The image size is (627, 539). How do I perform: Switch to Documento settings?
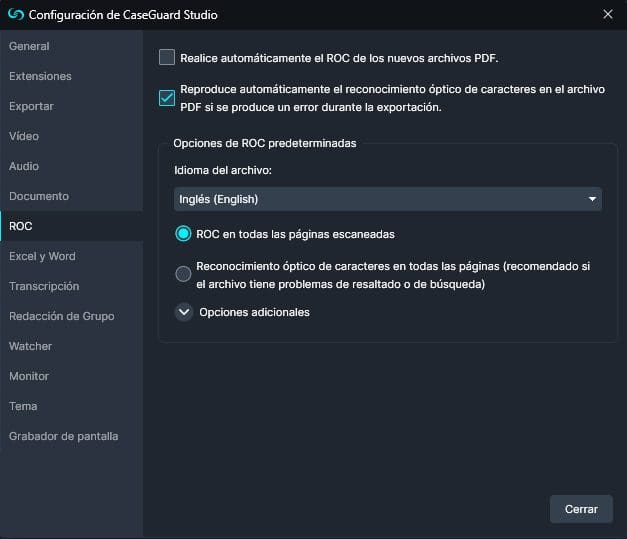pyautogui.click(x=72, y=196)
